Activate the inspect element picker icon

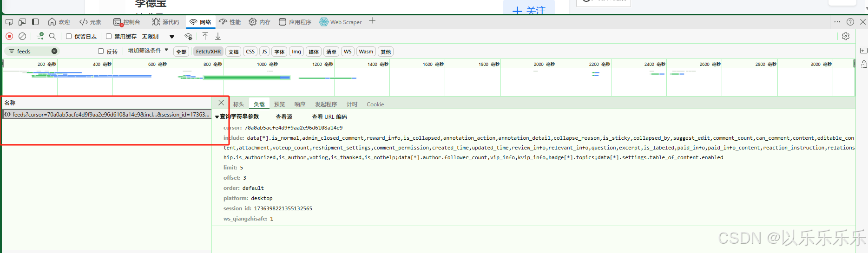pyautogui.click(x=9, y=22)
